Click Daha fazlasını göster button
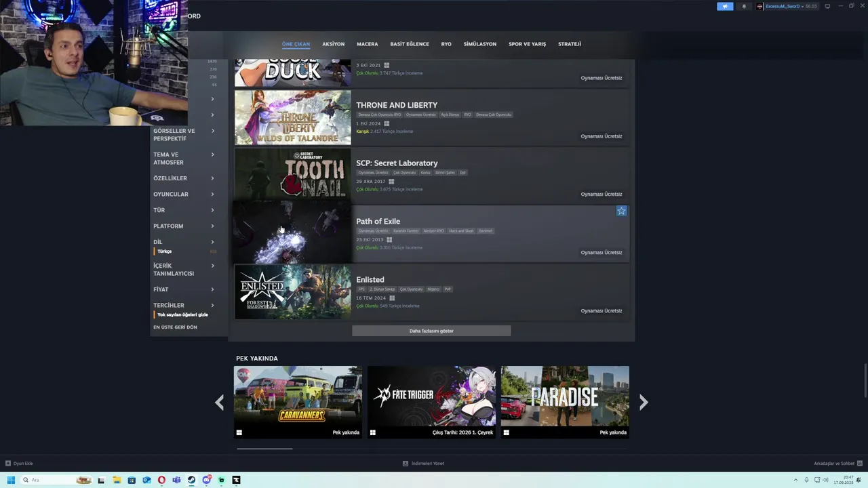868x488 pixels. [431, 331]
